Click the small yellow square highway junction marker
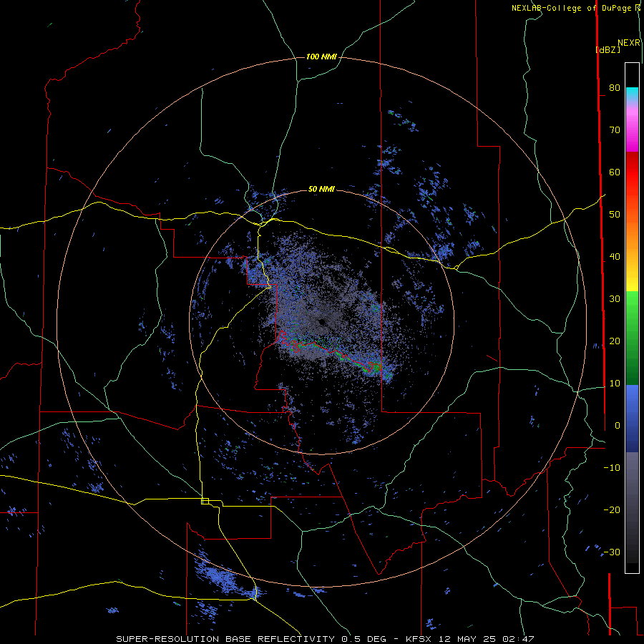The width and height of the screenshot is (644, 644). pos(205,501)
